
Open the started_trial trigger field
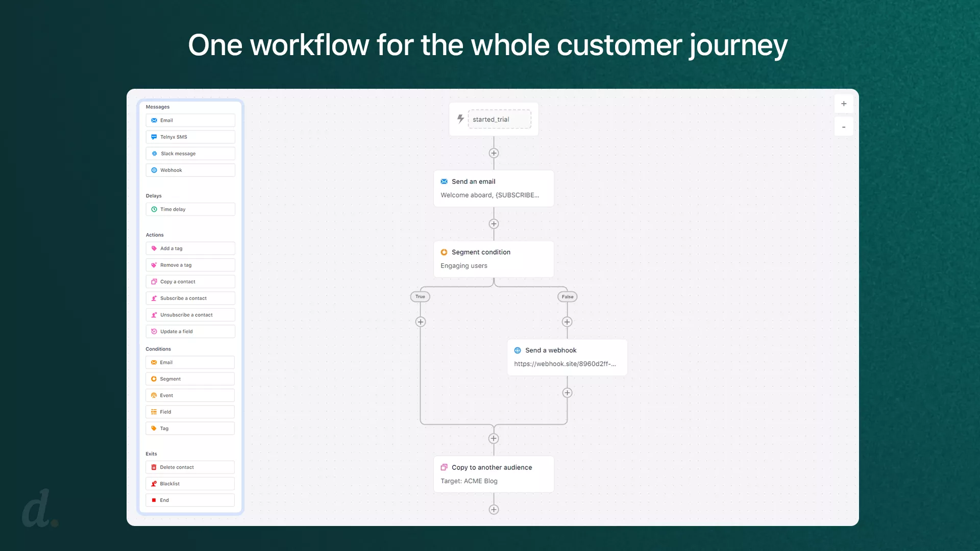click(x=499, y=119)
